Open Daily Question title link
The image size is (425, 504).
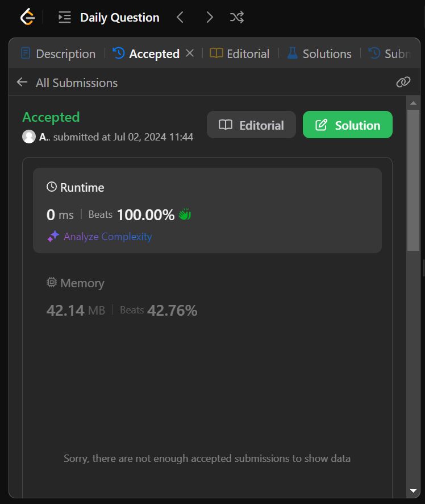pos(119,18)
